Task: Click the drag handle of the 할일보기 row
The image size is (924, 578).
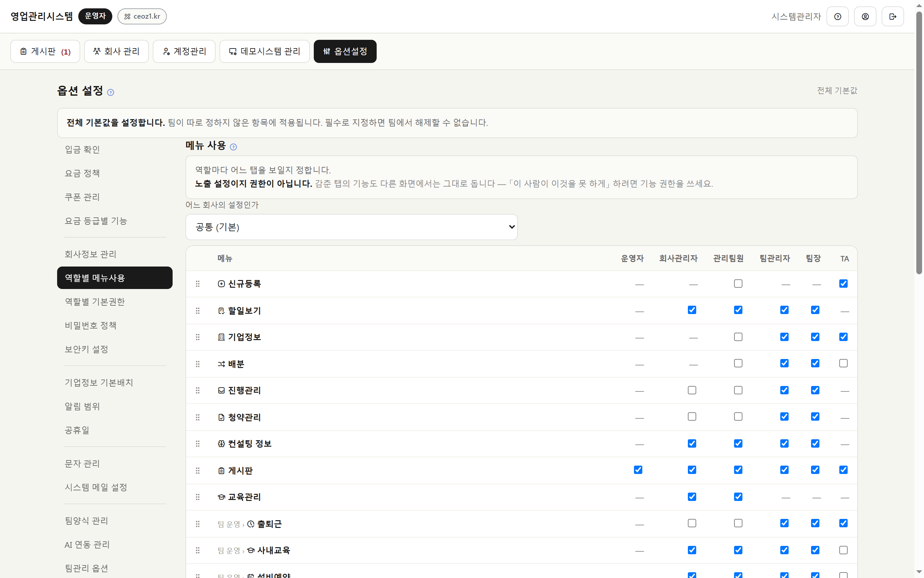Action: pyautogui.click(x=197, y=311)
